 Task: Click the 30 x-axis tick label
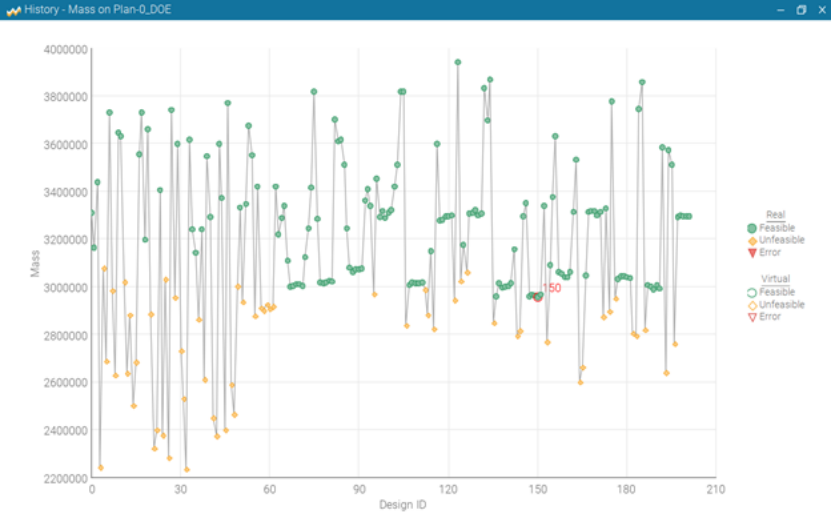(181, 489)
